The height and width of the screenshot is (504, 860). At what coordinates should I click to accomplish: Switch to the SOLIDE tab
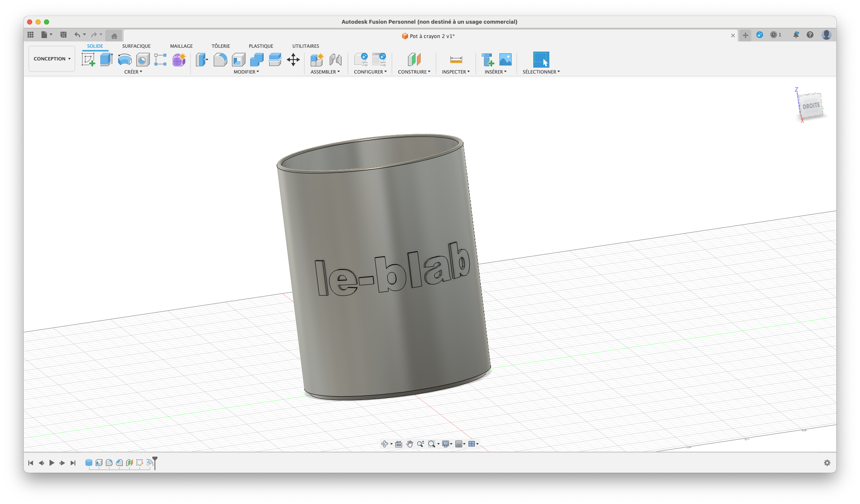coord(95,46)
